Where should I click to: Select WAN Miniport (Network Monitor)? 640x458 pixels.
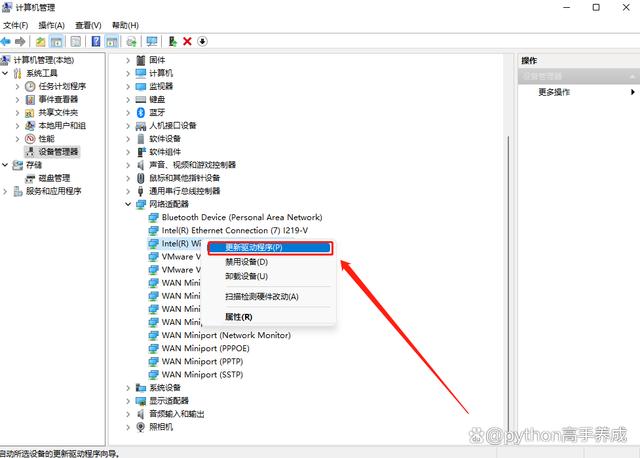226,335
